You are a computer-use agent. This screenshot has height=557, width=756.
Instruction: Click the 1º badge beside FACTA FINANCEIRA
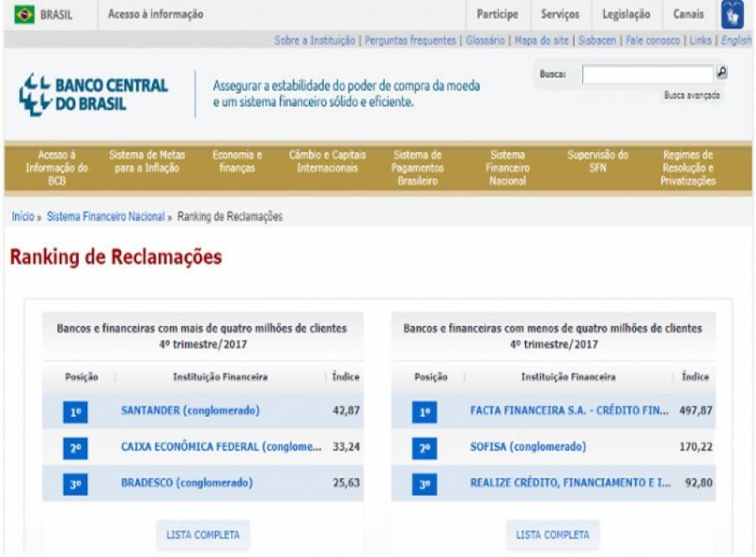pos(424,412)
